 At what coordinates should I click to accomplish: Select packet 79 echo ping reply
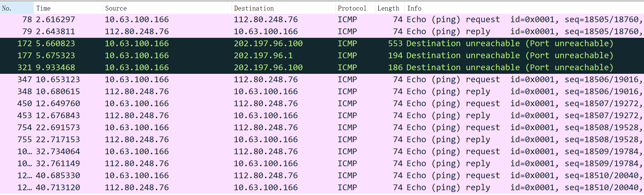(x=322, y=32)
